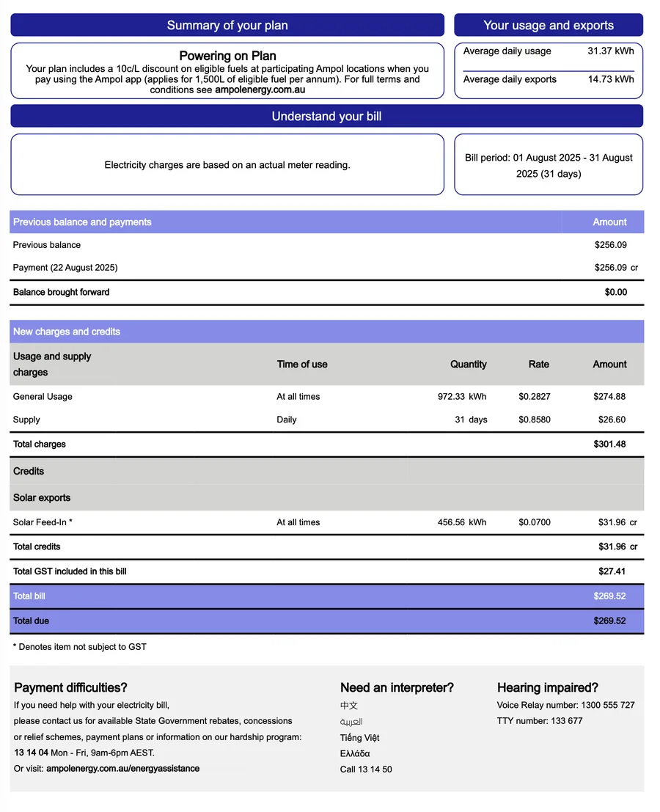Select the Total bill label
Viewport: 660px width, 812px height.
pyautogui.click(x=29, y=596)
